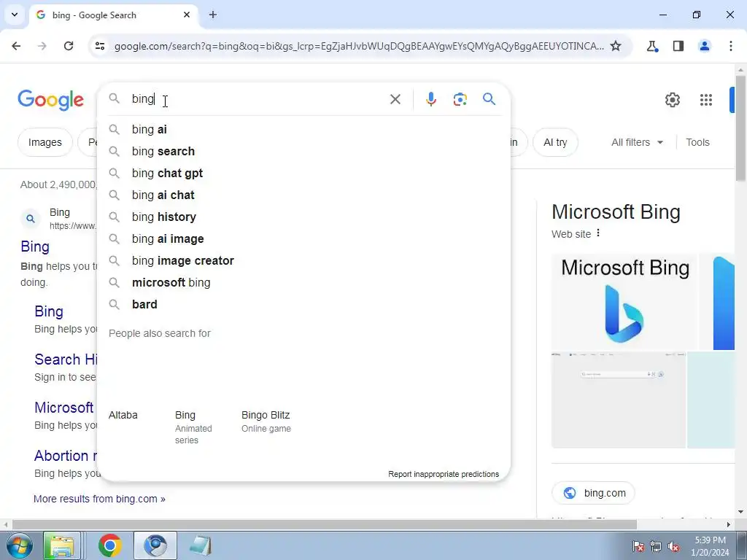Viewport: 747px width, 560px height.
Task: Expand the All filters dropdown
Action: point(637,142)
